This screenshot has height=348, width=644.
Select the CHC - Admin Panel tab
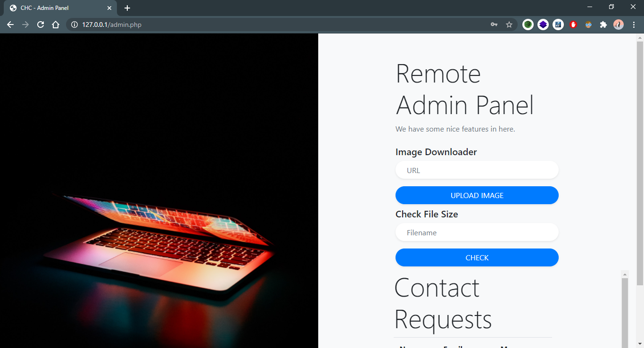(x=60, y=8)
